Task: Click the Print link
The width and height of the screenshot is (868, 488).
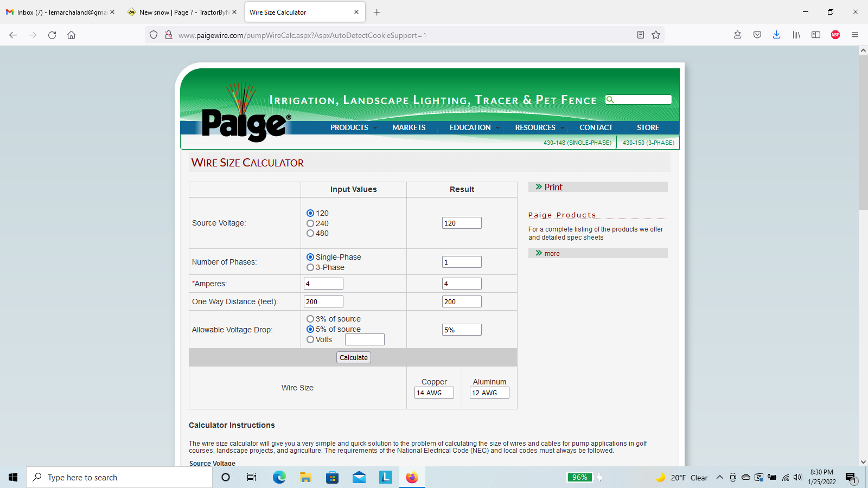Action: pos(553,187)
